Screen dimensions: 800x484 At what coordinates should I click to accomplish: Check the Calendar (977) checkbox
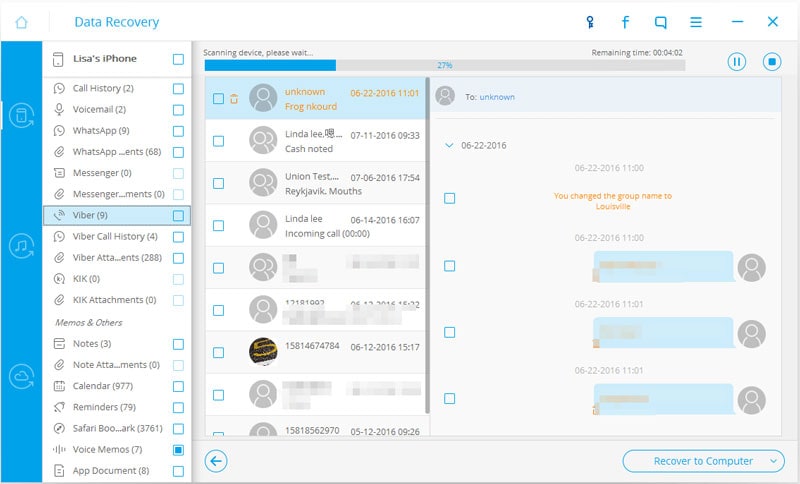[x=178, y=386]
